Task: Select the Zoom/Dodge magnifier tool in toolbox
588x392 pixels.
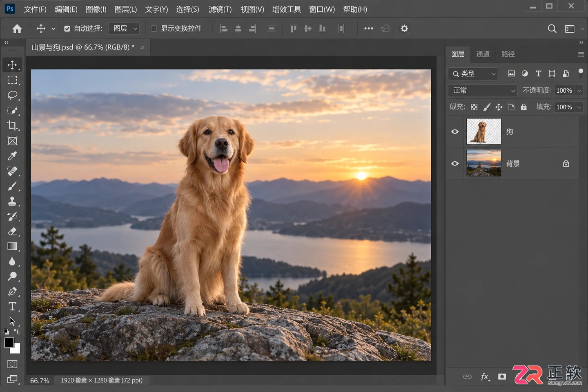Action: [12, 276]
